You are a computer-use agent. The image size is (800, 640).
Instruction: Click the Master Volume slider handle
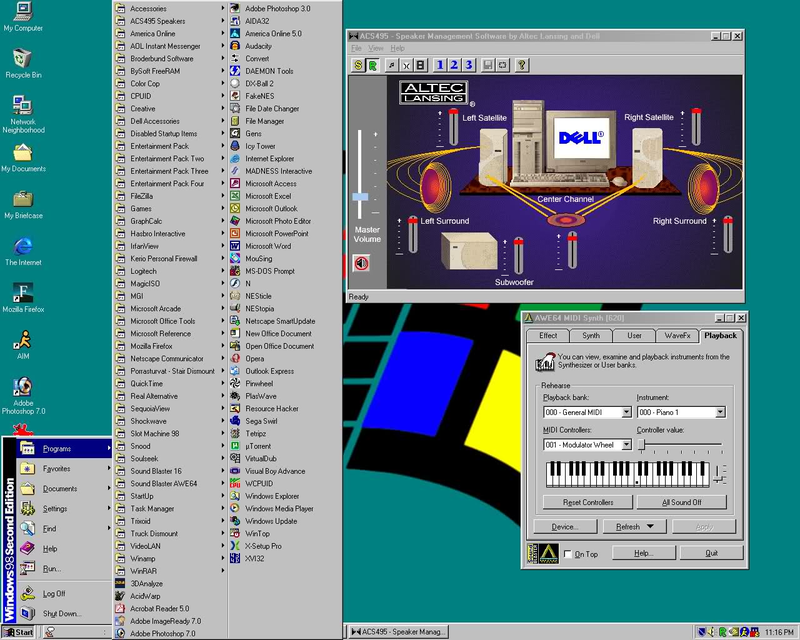point(360,196)
